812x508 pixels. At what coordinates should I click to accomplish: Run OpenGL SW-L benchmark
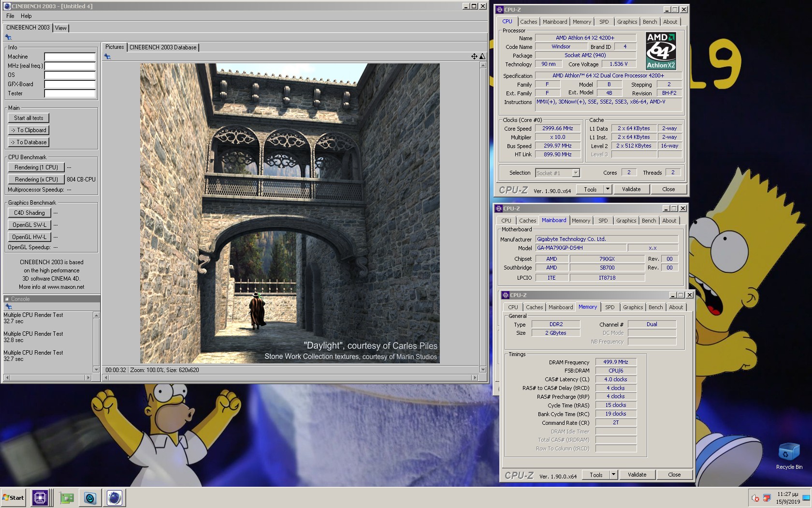pyautogui.click(x=29, y=225)
